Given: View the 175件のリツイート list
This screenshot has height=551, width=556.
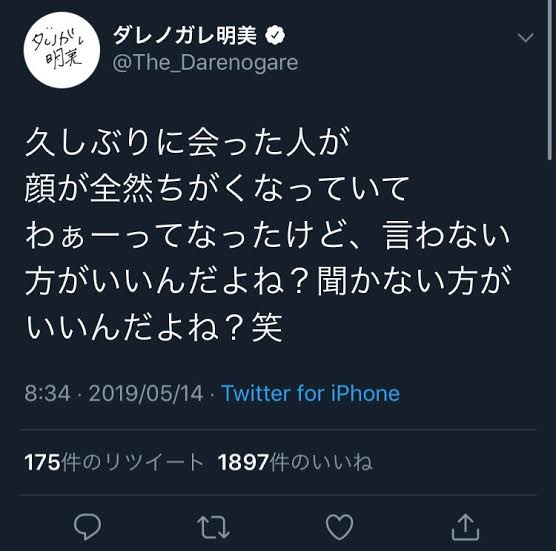Looking at the screenshot, I should (x=114, y=462).
